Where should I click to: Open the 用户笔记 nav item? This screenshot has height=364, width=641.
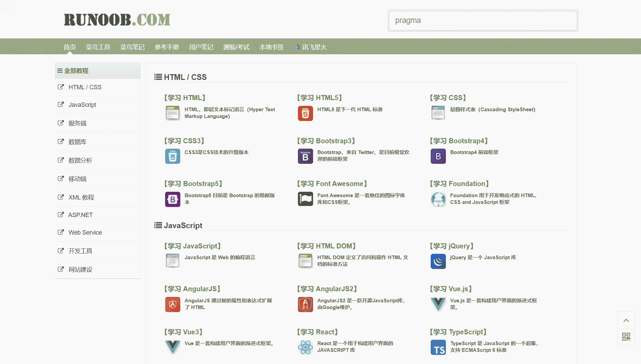[x=201, y=47]
